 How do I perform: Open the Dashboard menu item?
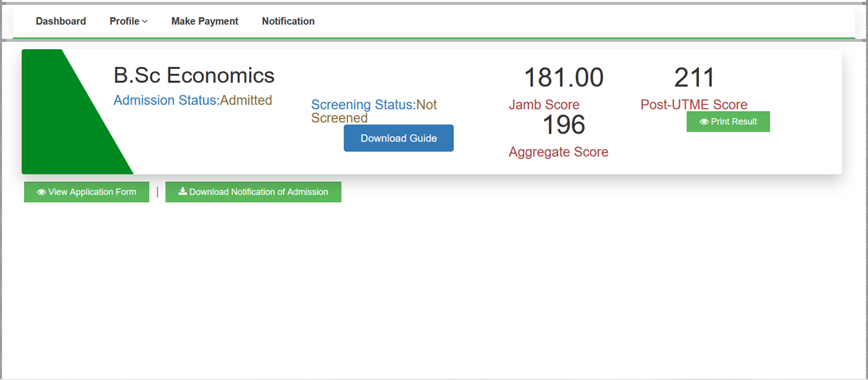coord(61,21)
